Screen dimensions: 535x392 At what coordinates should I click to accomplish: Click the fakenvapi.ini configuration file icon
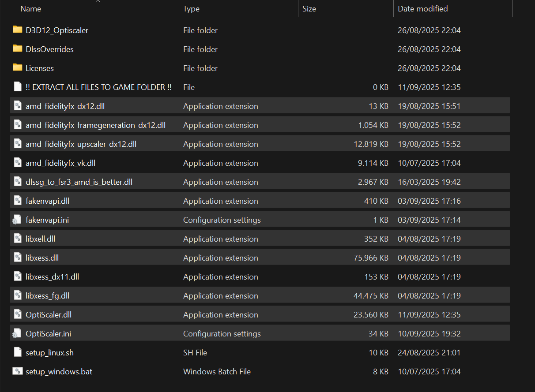tap(17, 220)
